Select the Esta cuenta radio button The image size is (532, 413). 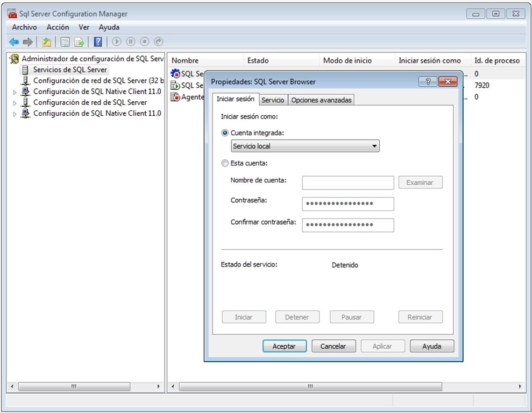(x=225, y=163)
